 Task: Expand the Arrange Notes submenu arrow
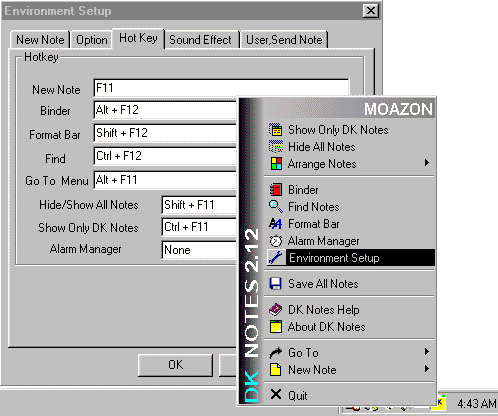(427, 163)
